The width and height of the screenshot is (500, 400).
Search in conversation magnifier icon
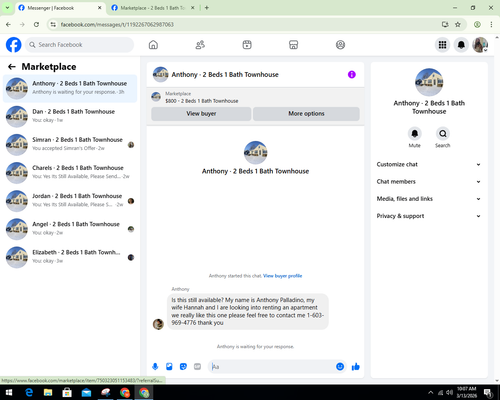(x=443, y=134)
